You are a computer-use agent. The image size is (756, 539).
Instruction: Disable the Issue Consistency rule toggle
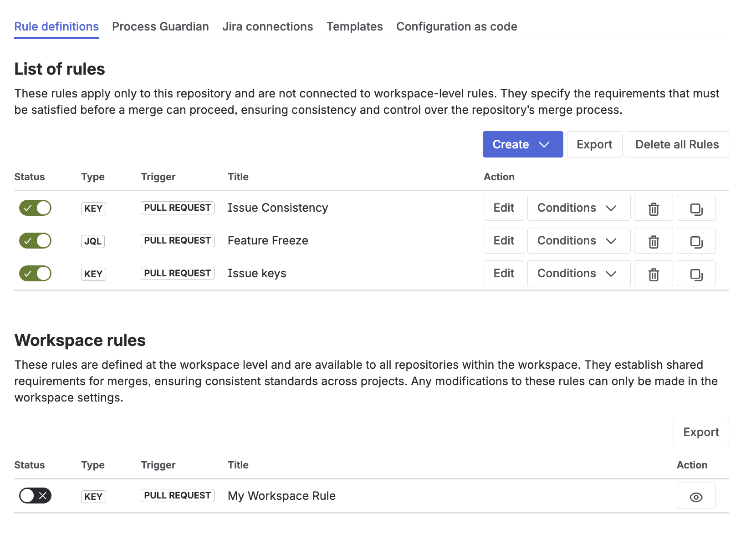pos(35,208)
